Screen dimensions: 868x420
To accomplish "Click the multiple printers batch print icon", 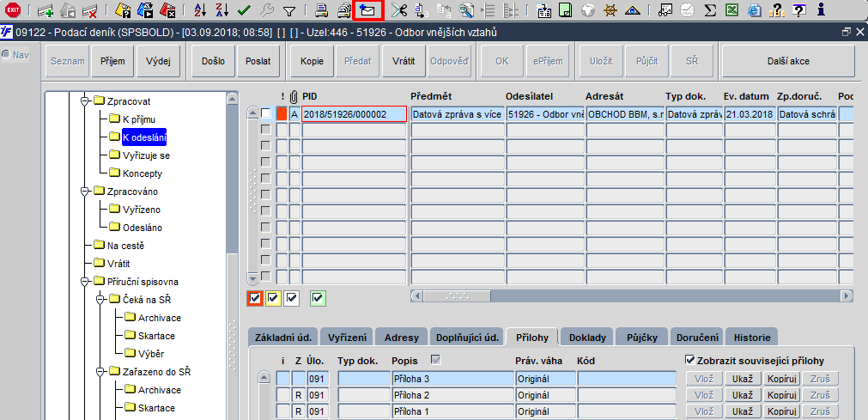I will (x=344, y=9).
